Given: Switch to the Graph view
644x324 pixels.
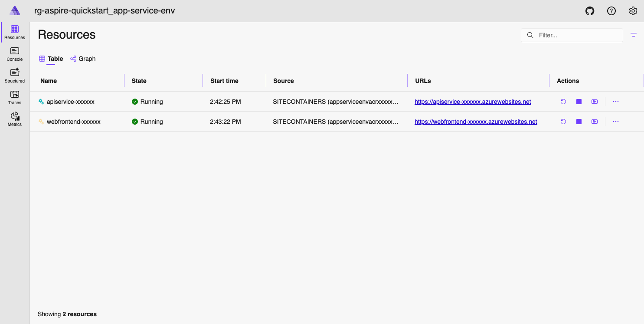Looking at the screenshot, I should point(83,58).
